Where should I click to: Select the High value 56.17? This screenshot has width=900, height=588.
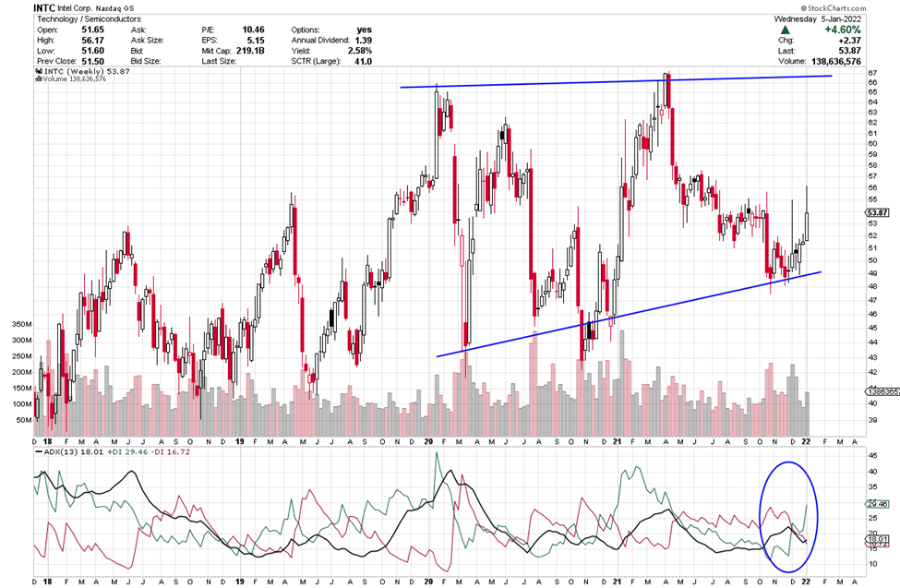[x=92, y=41]
